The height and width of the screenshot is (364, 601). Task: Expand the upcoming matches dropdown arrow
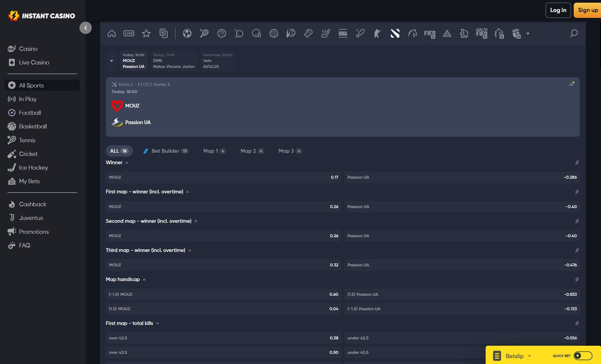pos(112,61)
